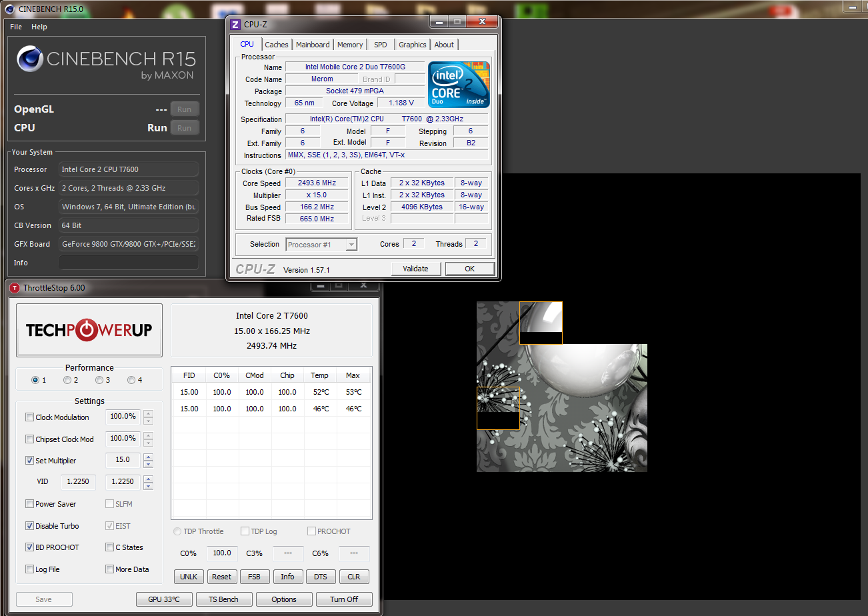Open TS Bench in ThrottleStop

[x=224, y=599]
